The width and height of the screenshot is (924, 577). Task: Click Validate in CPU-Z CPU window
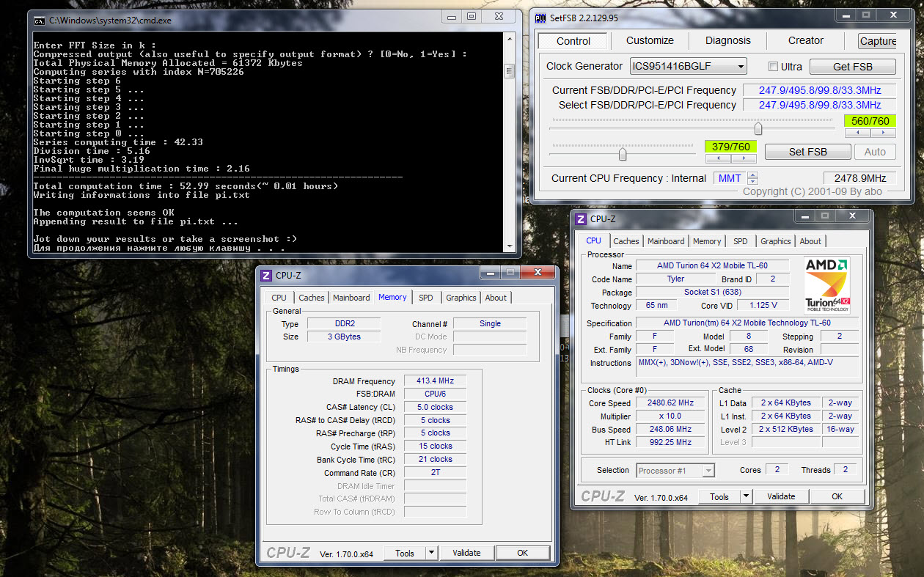(781, 496)
